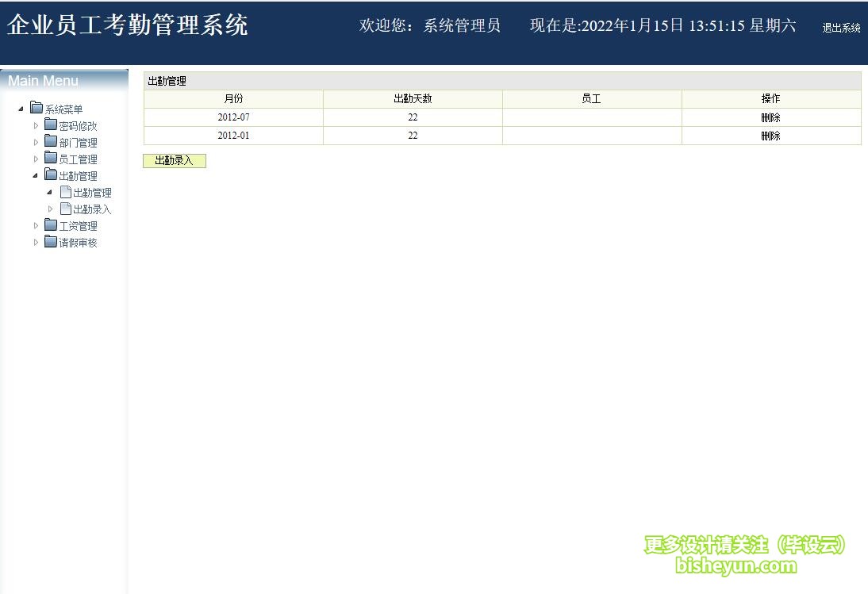Click the 请假审核 folder icon
Screen dimensions: 868x594
pos(51,242)
